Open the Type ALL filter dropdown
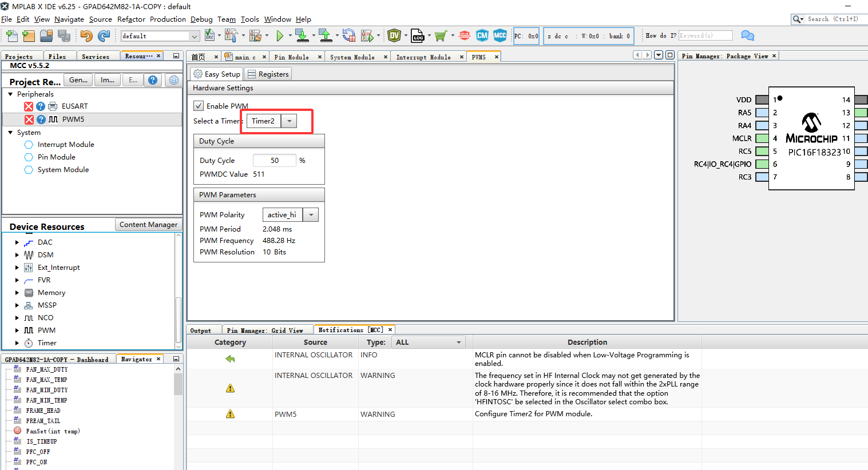Viewport: 868px width, 470px height. pos(428,342)
